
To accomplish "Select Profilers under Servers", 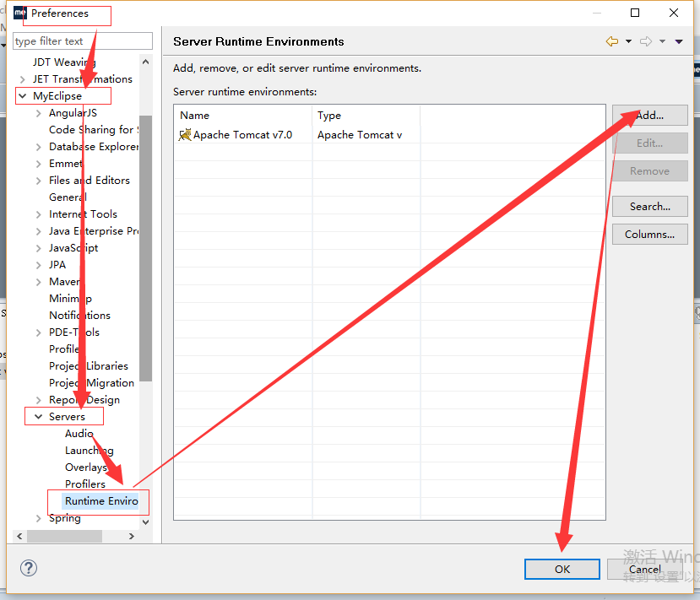I will coord(85,484).
